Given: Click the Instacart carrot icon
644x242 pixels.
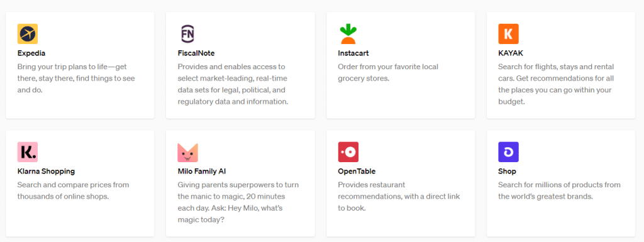Looking at the screenshot, I should pyautogui.click(x=348, y=34).
